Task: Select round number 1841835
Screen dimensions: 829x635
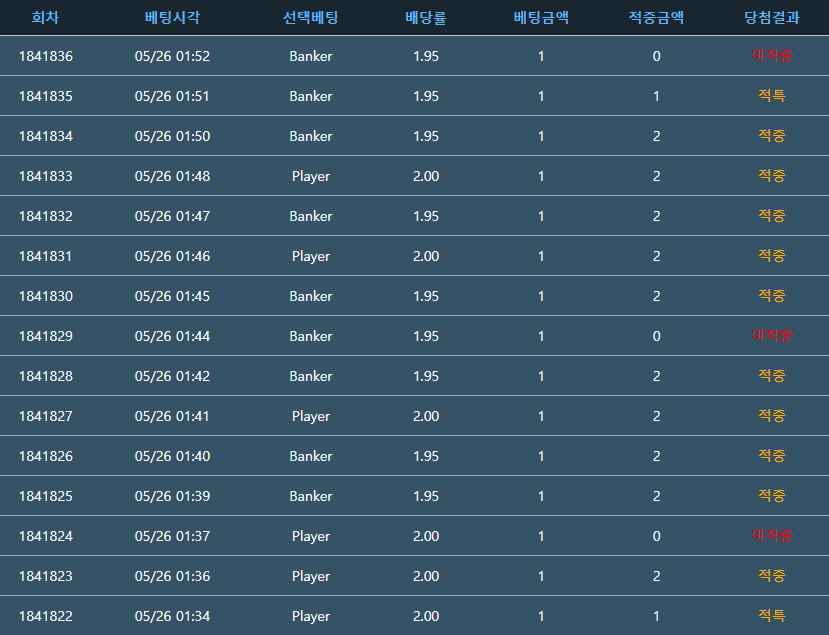Action: pos(45,96)
